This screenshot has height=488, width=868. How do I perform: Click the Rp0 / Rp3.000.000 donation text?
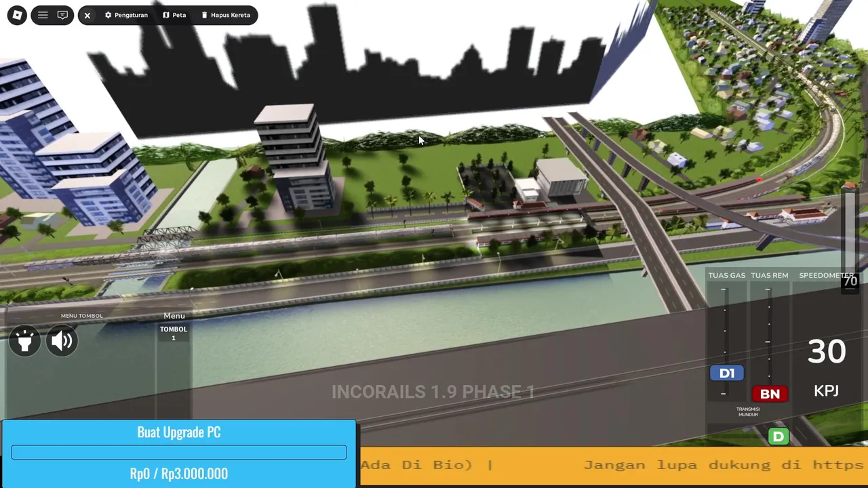click(x=179, y=474)
